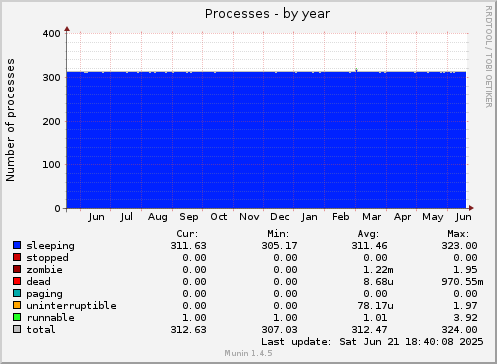Click runnable average value 1.01

[375, 318]
